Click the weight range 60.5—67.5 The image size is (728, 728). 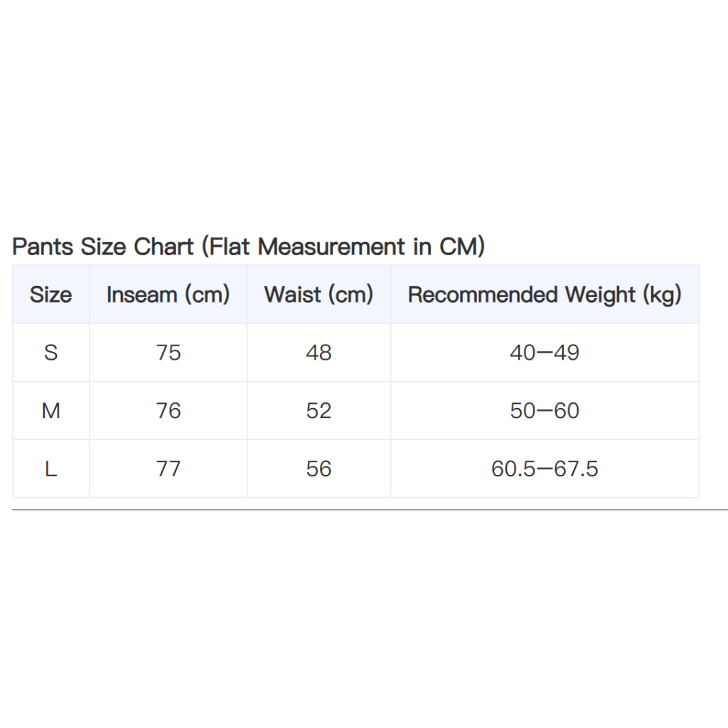click(x=545, y=469)
